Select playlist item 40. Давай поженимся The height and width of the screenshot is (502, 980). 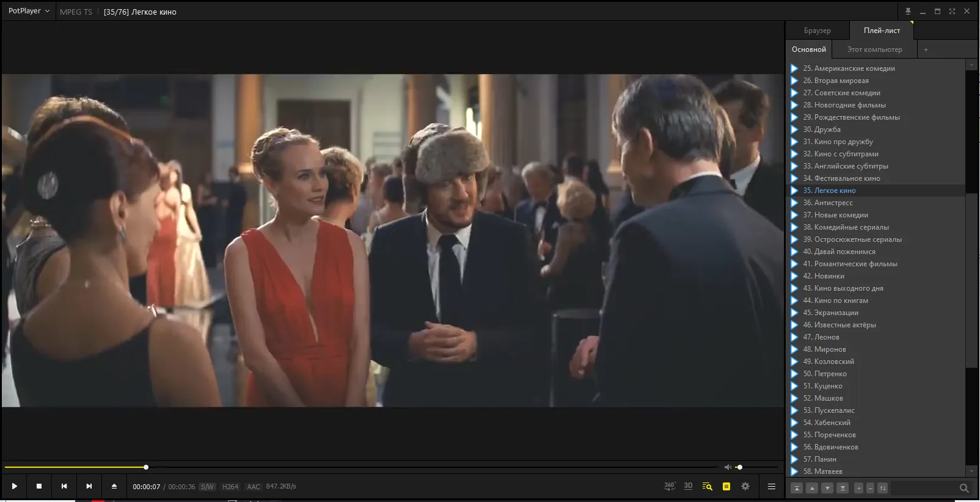pyautogui.click(x=876, y=252)
